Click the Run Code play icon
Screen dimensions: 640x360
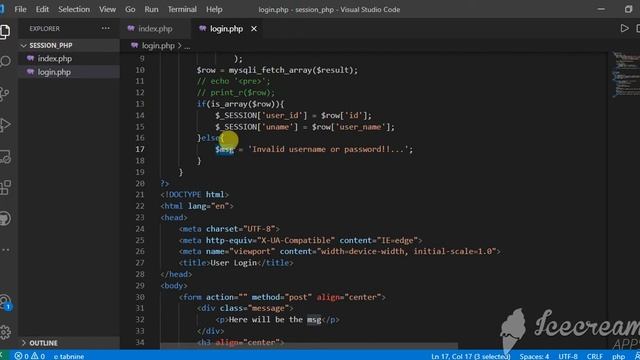624,29
